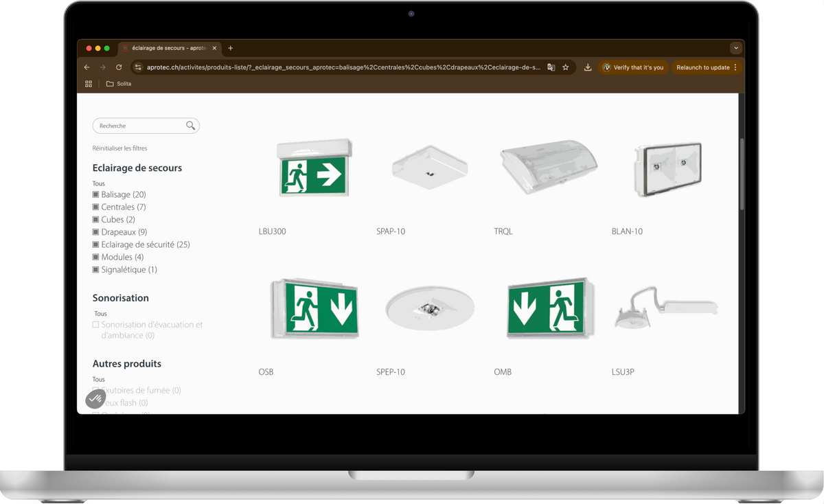Click the round double-checkmark floating icon

pyautogui.click(x=95, y=399)
